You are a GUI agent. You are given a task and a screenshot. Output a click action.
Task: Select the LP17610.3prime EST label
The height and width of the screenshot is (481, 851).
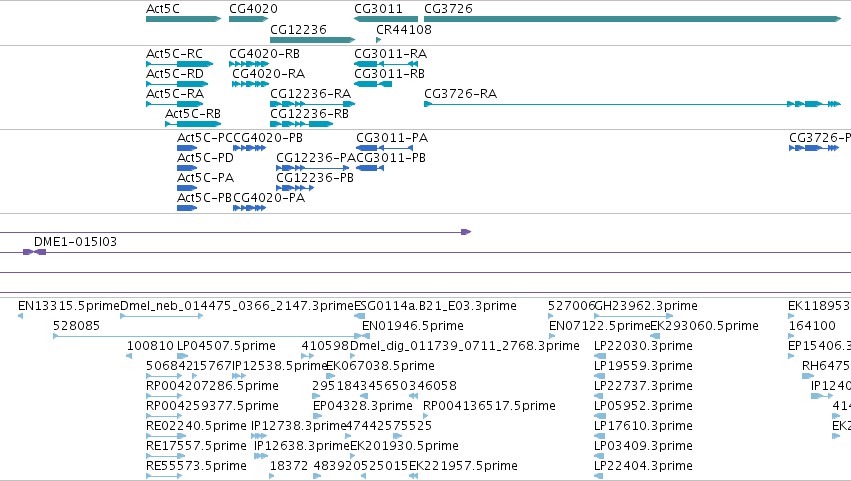643,426
